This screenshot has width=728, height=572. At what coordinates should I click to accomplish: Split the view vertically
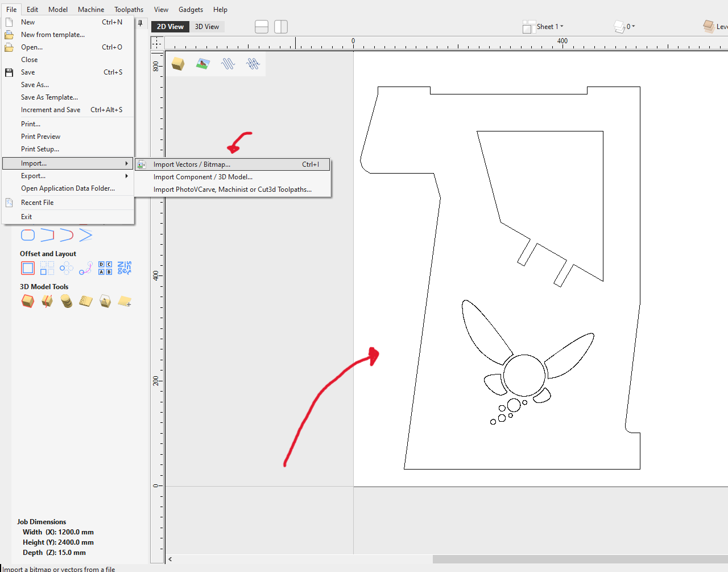[281, 27]
